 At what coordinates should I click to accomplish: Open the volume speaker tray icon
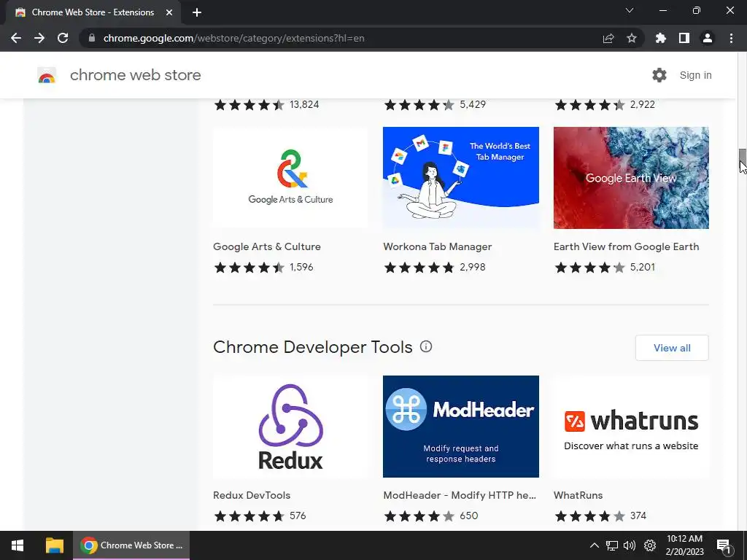point(630,545)
